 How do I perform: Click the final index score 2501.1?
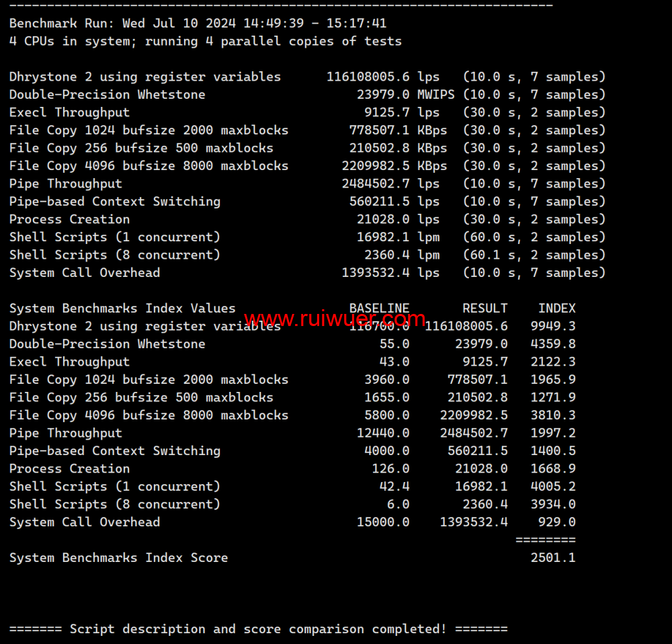tap(552, 557)
